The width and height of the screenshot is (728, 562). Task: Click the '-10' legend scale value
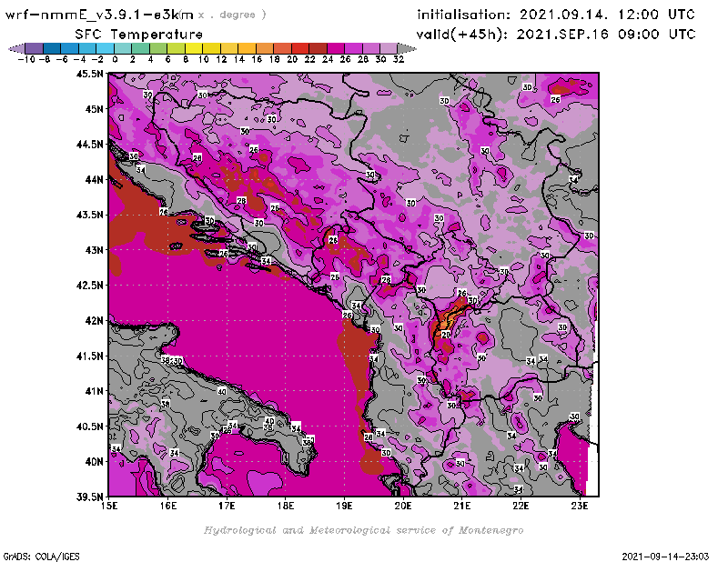26,59
